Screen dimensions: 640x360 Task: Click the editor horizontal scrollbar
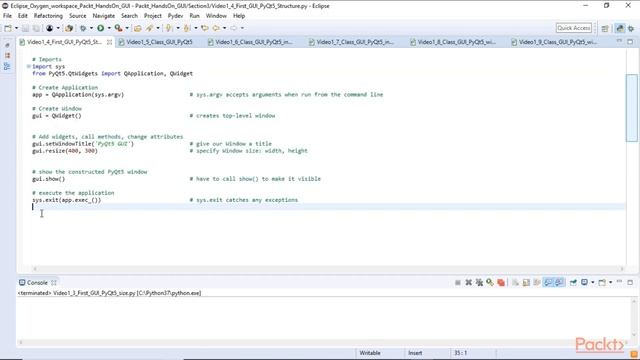(328, 269)
